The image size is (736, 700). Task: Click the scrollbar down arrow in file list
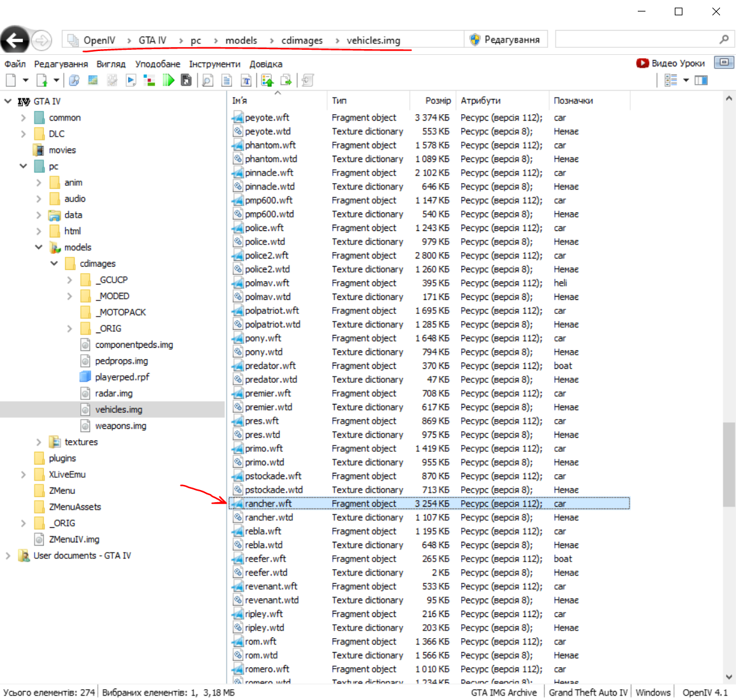point(729,677)
